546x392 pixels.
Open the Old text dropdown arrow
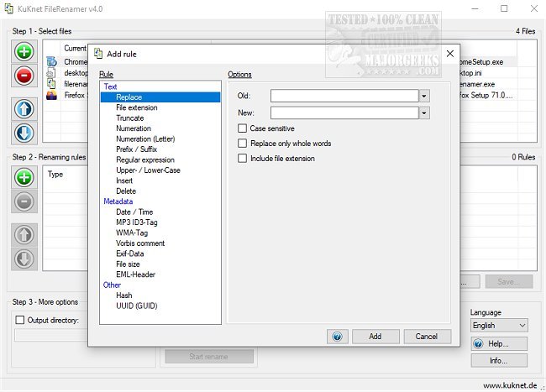tap(424, 96)
